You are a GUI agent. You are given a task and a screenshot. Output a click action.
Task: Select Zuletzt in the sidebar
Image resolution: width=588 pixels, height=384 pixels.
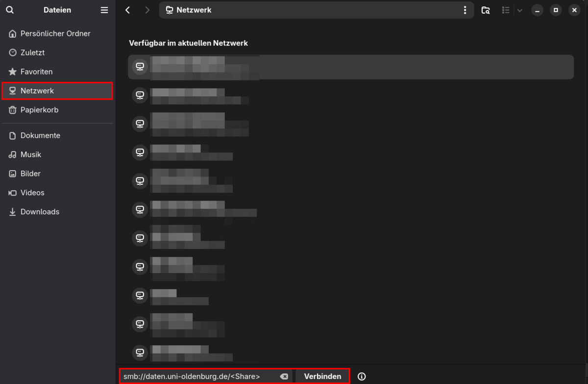click(32, 52)
